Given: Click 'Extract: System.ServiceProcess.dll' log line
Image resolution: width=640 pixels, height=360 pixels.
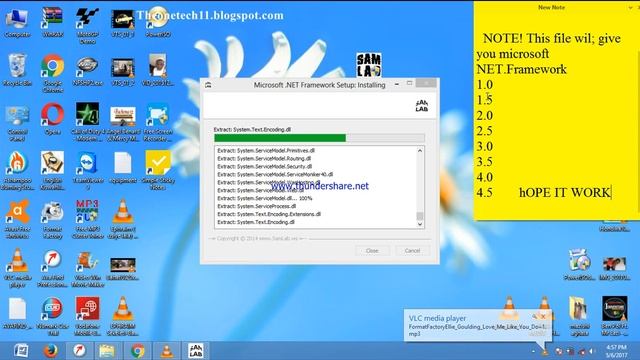Looking at the screenshot, I should pyautogui.click(x=256, y=206).
